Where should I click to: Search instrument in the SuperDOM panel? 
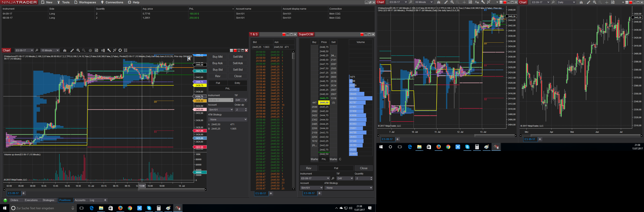(333, 178)
